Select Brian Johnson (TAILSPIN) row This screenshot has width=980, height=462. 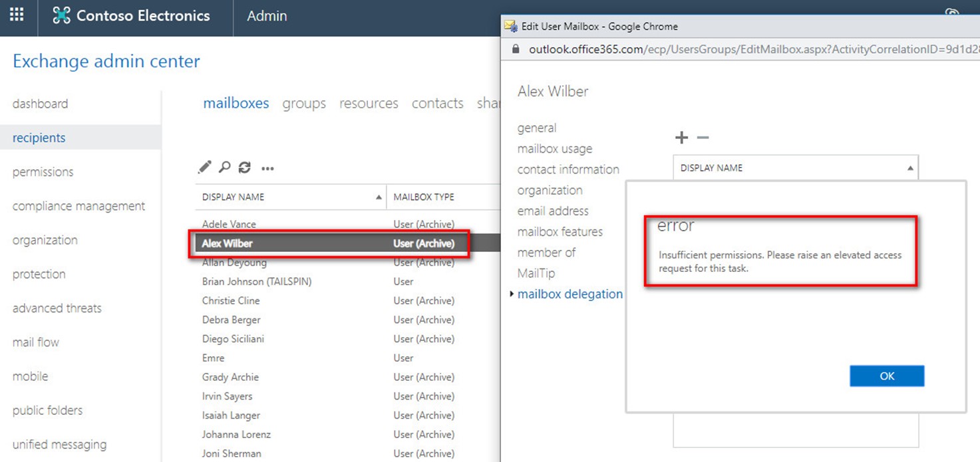point(347,282)
